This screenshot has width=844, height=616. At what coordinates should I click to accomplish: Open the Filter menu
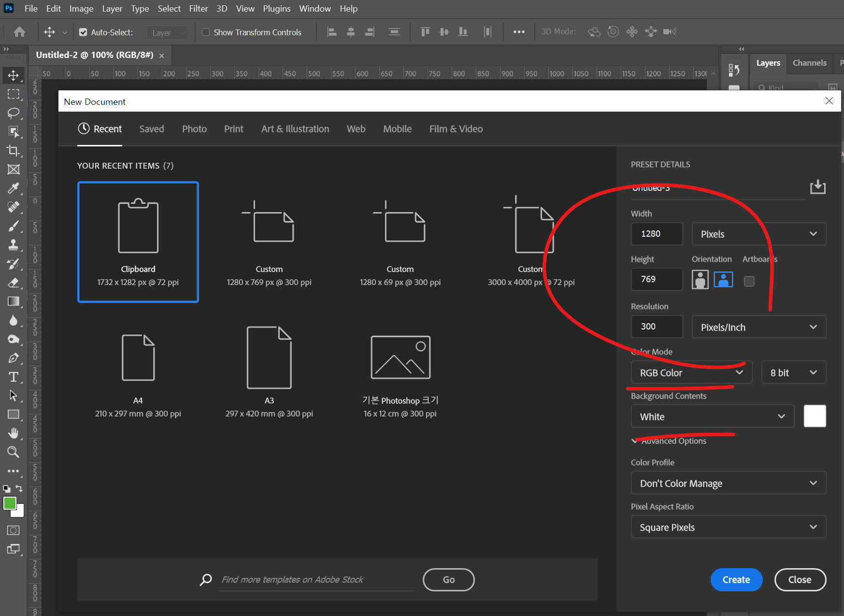[199, 9]
